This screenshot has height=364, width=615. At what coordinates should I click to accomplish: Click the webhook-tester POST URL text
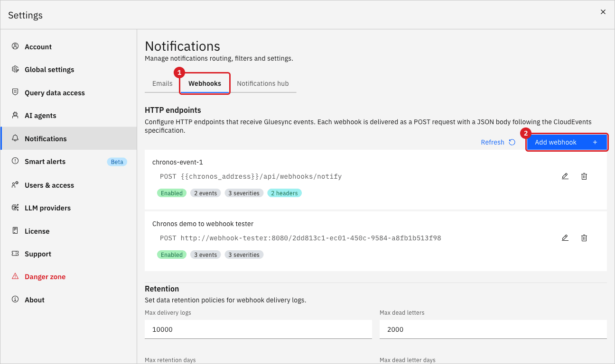(300, 238)
